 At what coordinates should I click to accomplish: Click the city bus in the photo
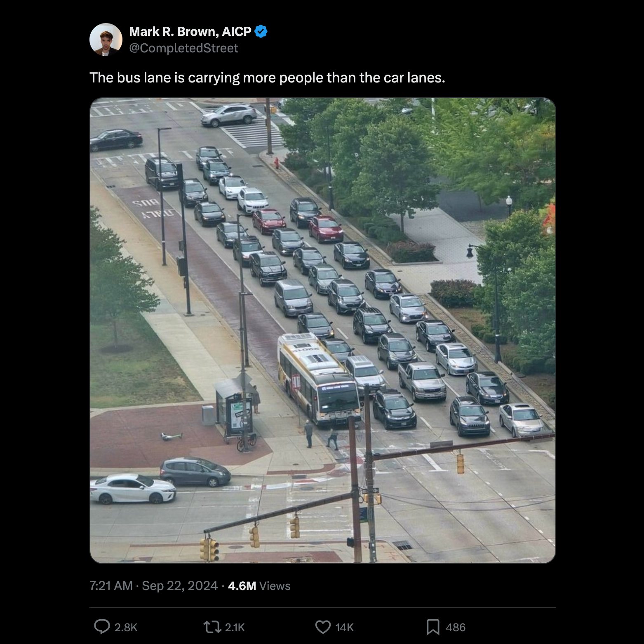318,380
